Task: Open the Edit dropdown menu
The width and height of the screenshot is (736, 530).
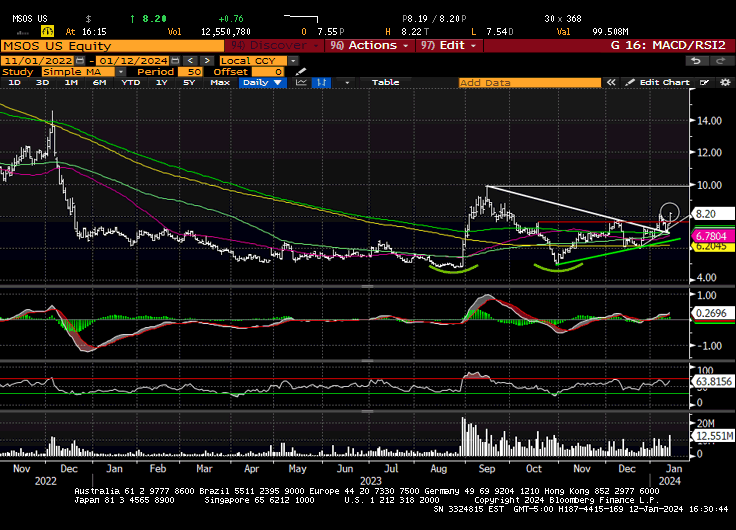Action: click(x=448, y=46)
